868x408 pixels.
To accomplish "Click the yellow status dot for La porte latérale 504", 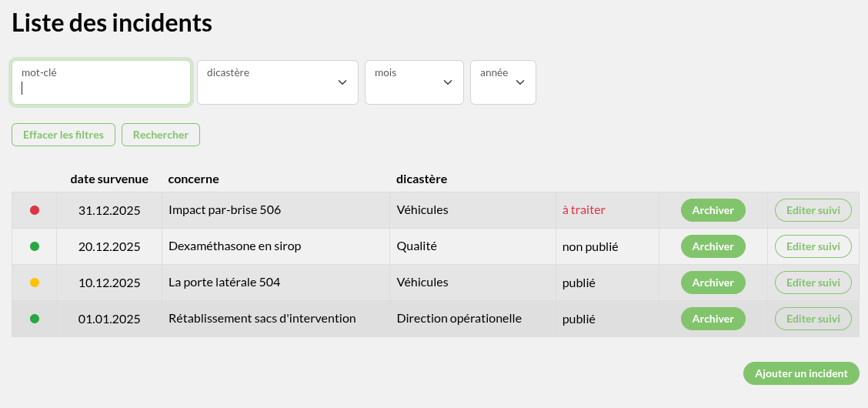I will (x=35, y=283).
